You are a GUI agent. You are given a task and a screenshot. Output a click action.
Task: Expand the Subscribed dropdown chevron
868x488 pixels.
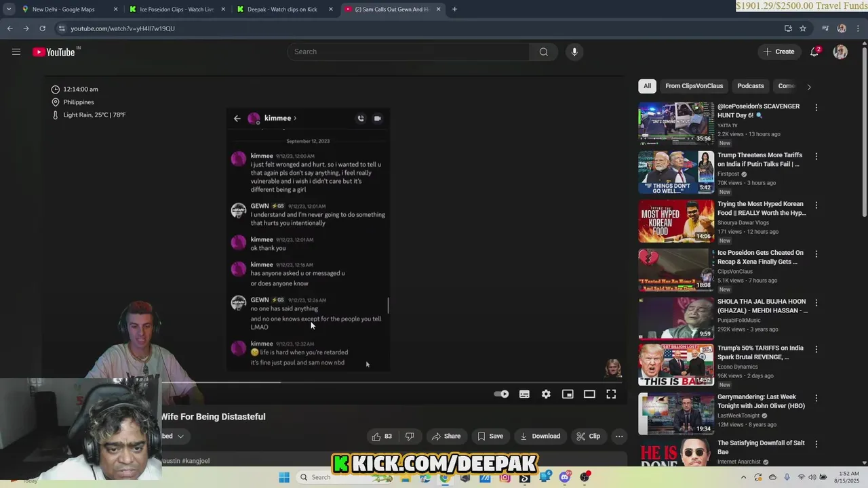180,436
